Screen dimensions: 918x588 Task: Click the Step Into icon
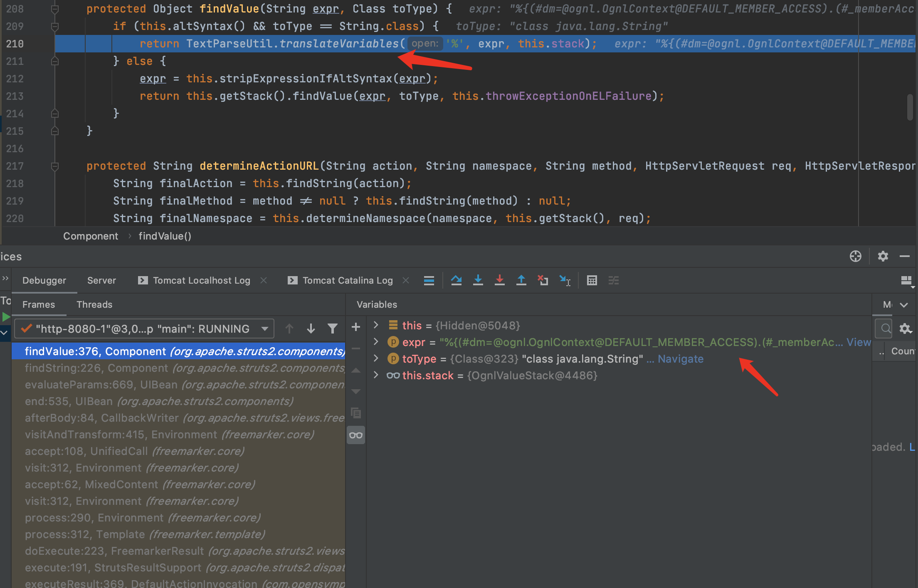[x=478, y=280]
